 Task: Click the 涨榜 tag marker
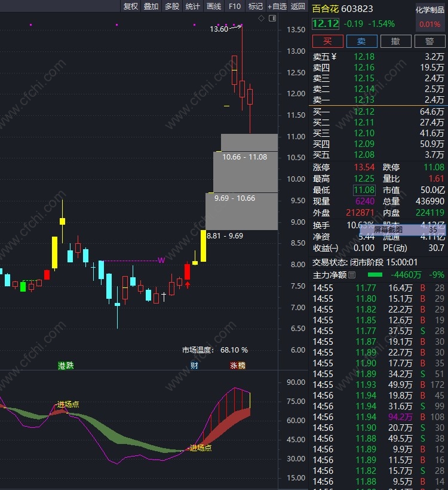click(237, 365)
